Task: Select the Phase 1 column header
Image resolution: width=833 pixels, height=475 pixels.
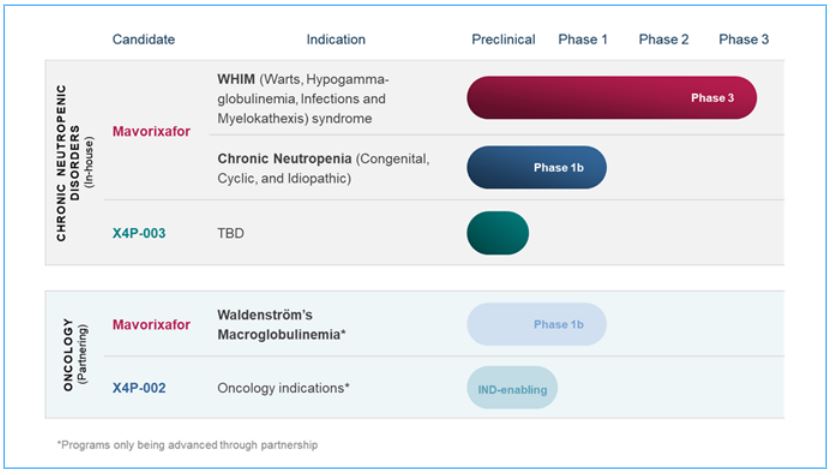Action: (583, 40)
